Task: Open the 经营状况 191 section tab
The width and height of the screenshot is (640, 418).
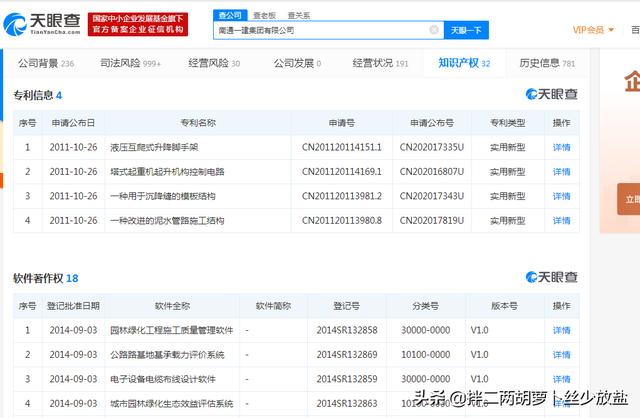Action: pos(380,63)
